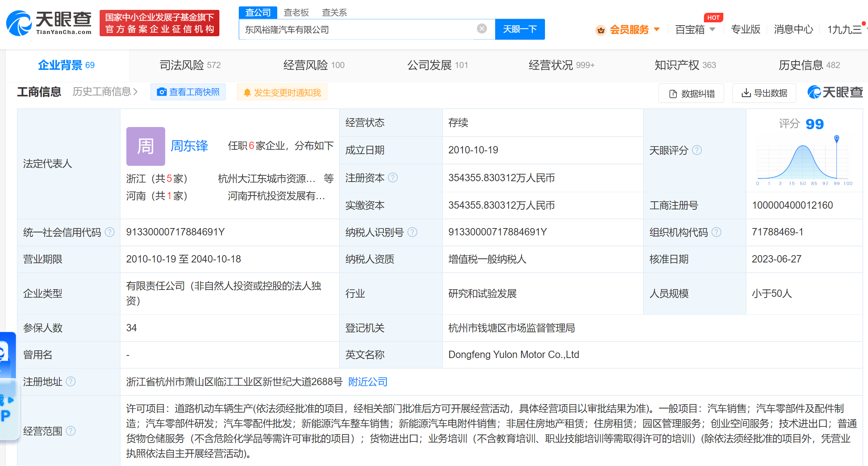The image size is (868, 466).
Task: Switch to the 司法风险 tab
Action: pyautogui.click(x=190, y=65)
